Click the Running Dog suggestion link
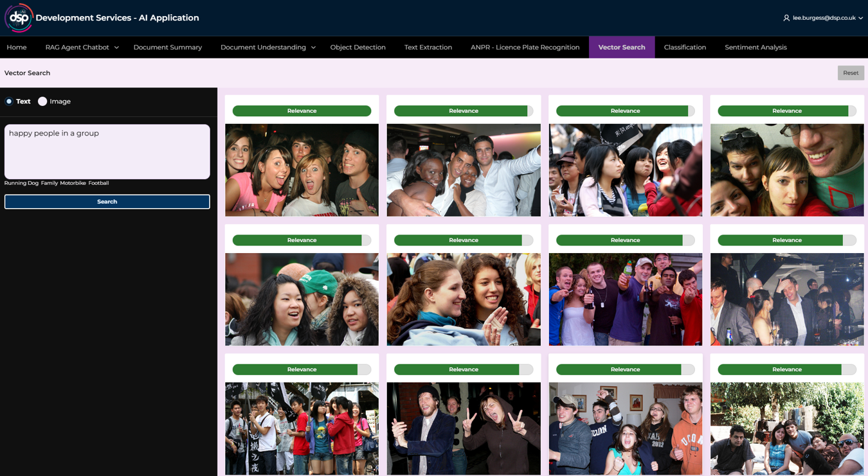 (x=21, y=183)
